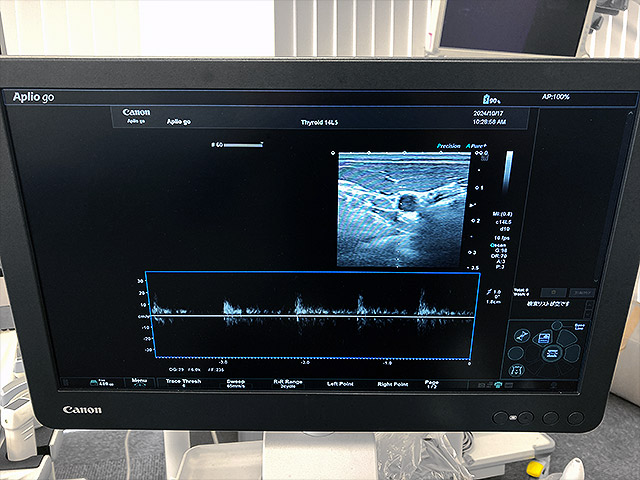Select the image panel icon in the trackball palette

tap(544, 338)
